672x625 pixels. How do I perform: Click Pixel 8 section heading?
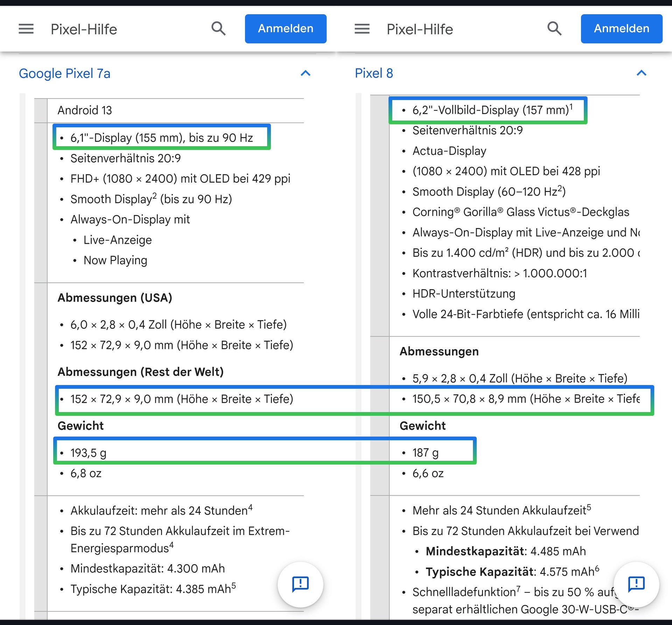374,73
